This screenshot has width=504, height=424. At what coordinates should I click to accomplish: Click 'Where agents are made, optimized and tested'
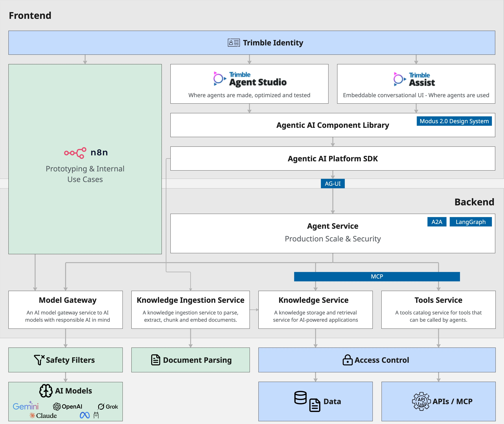(249, 95)
